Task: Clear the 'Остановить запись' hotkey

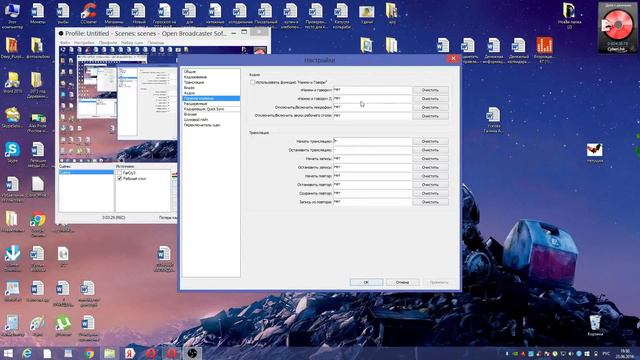Action: pyautogui.click(x=430, y=167)
